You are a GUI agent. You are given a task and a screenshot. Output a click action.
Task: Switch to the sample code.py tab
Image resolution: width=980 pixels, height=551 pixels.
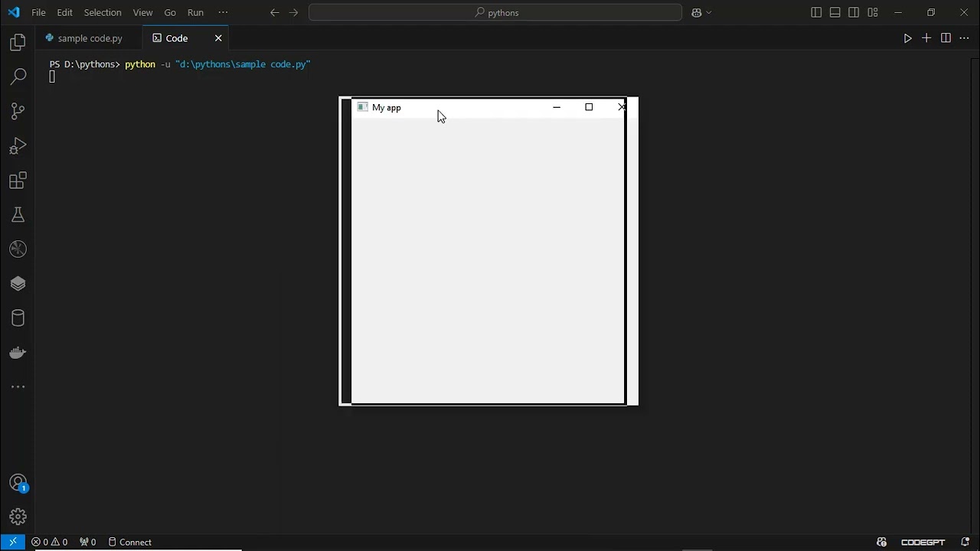click(90, 38)
